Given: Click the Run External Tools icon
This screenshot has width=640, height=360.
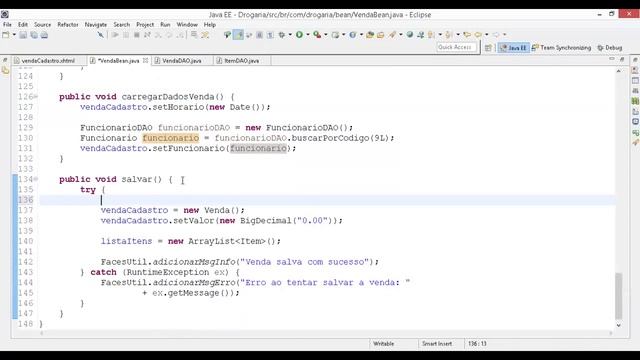Looking at the screenshot, I should coord(317,35).
